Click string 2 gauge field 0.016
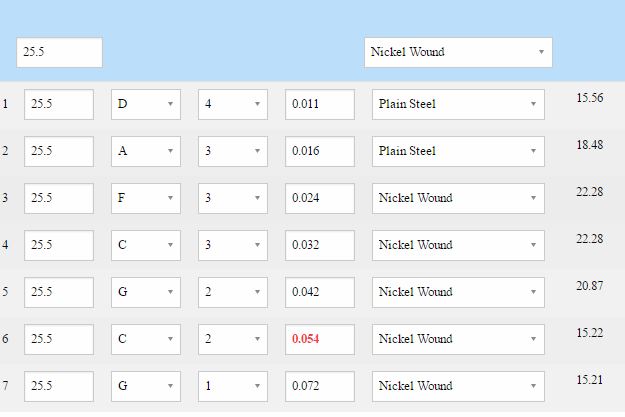The height and width of the screenshot is (417, 625). click(x=320, y=151)
